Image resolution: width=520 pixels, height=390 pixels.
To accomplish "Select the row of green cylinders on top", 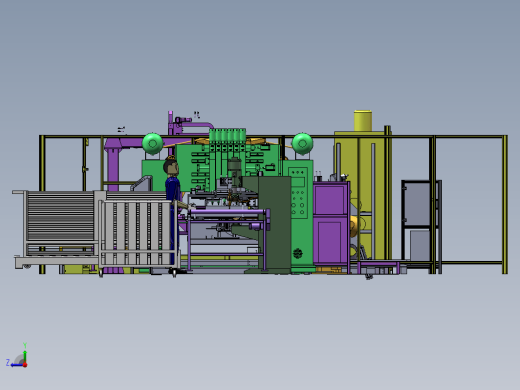I will (x=228, y=136).
